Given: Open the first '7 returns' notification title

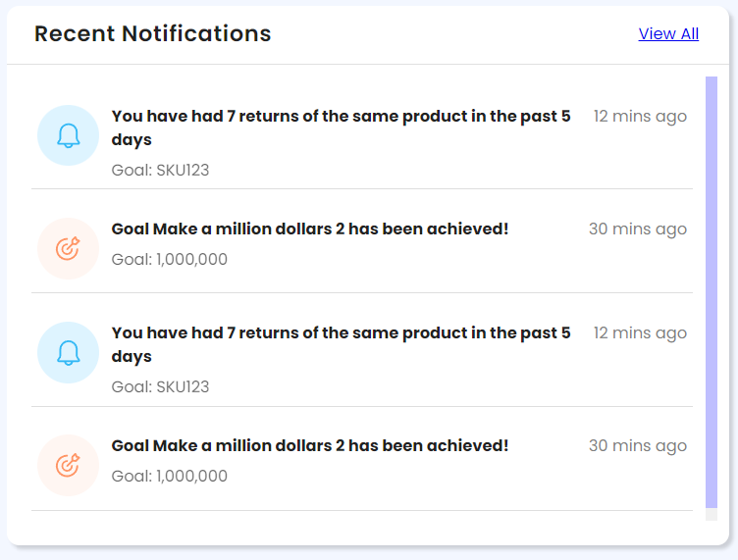Looking at the screenshot, I should [341, 127].
